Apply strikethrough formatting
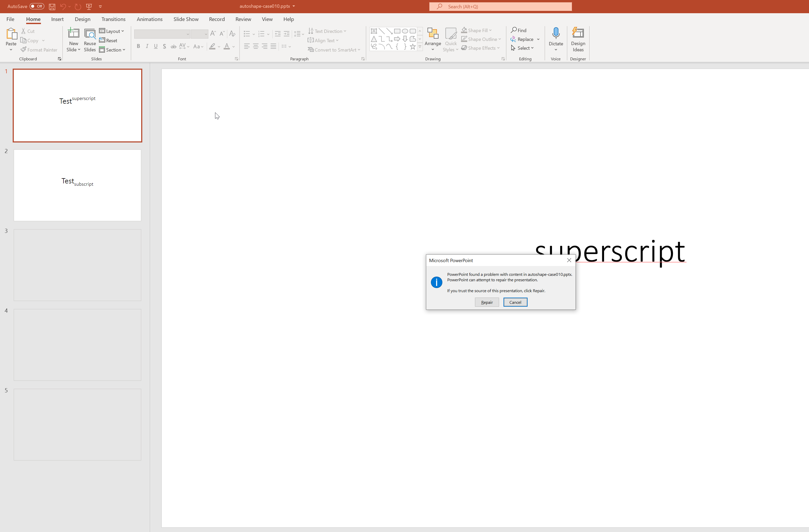The image size is (809, 532). 173,46
